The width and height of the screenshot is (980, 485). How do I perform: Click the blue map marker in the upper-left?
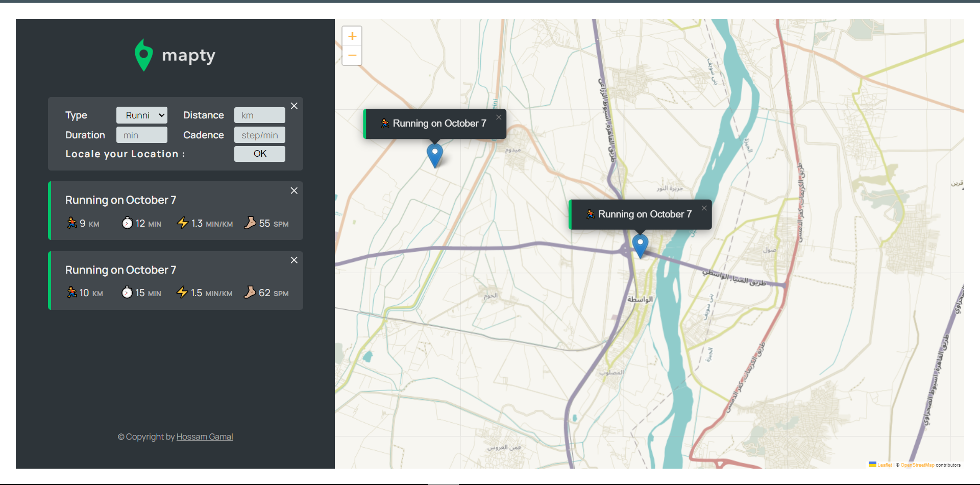pos(435,155)
